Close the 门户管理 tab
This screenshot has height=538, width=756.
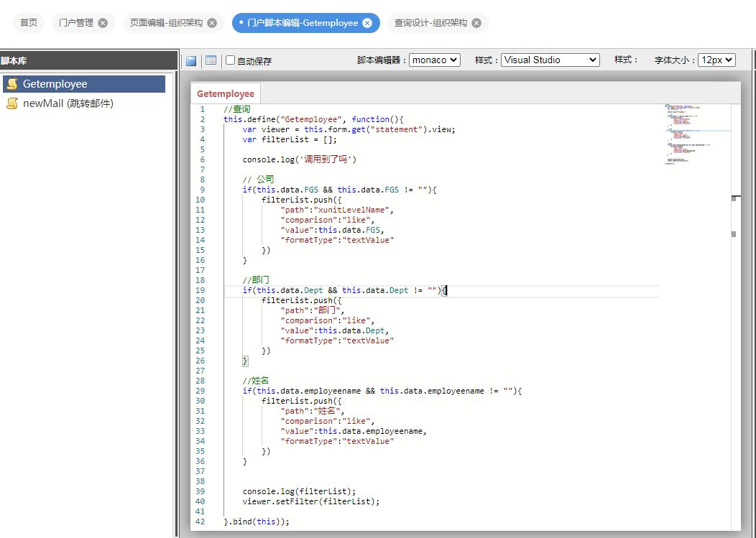103,23
